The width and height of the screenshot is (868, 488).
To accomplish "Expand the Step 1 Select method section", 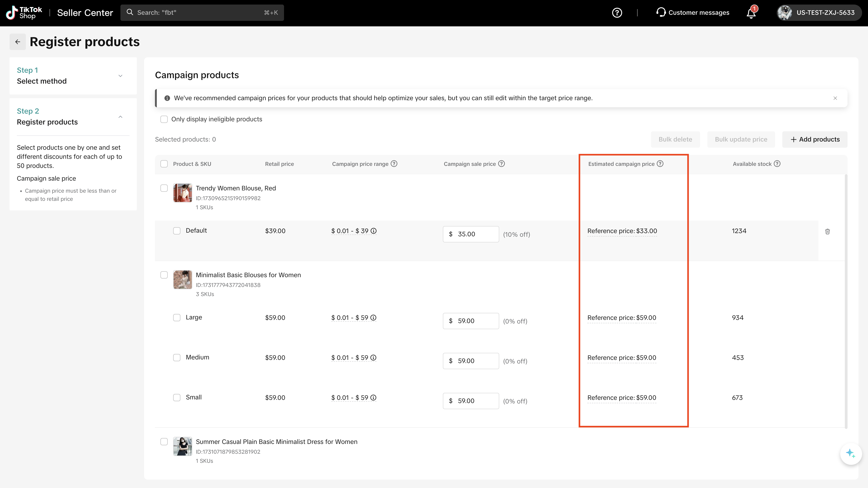I will 120,76.
